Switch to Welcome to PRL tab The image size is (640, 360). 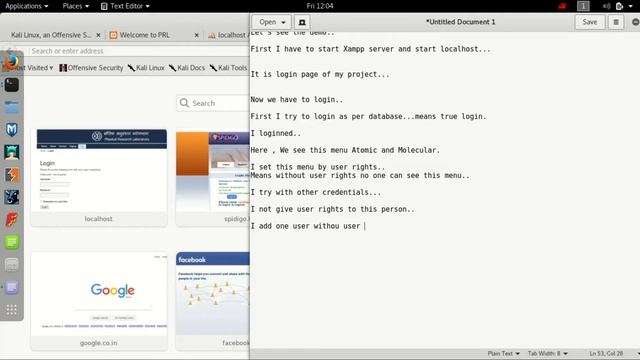(x=145, y=35)
